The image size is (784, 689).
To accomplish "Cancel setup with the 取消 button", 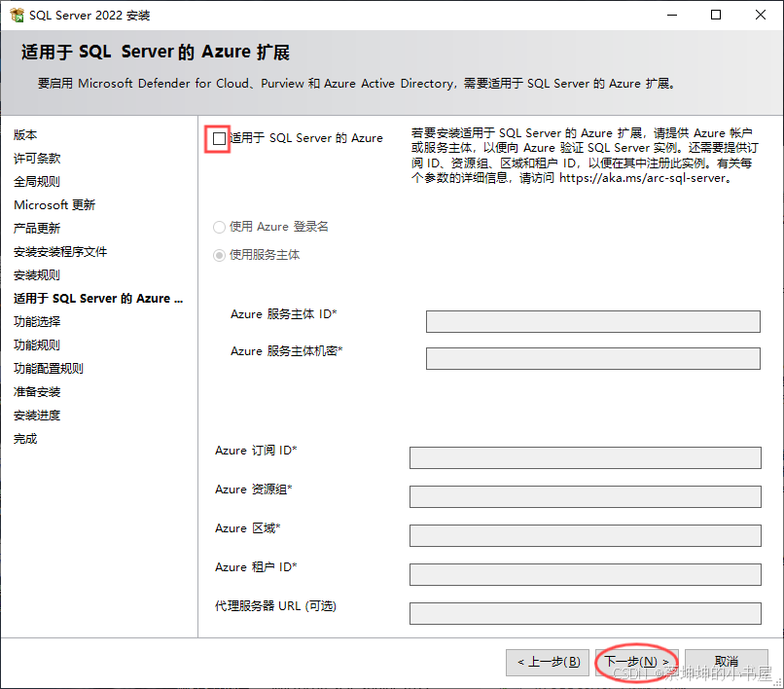I will tap(726, 663).
